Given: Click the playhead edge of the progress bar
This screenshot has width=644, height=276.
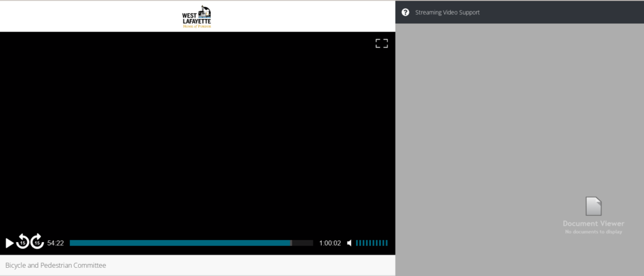Looking at the screenshot, I should pos(291,243).
